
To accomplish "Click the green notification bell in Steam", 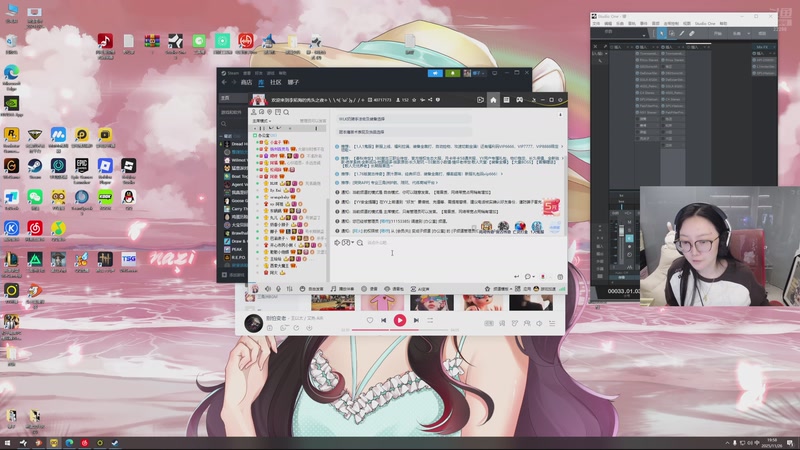I will 453,73.
